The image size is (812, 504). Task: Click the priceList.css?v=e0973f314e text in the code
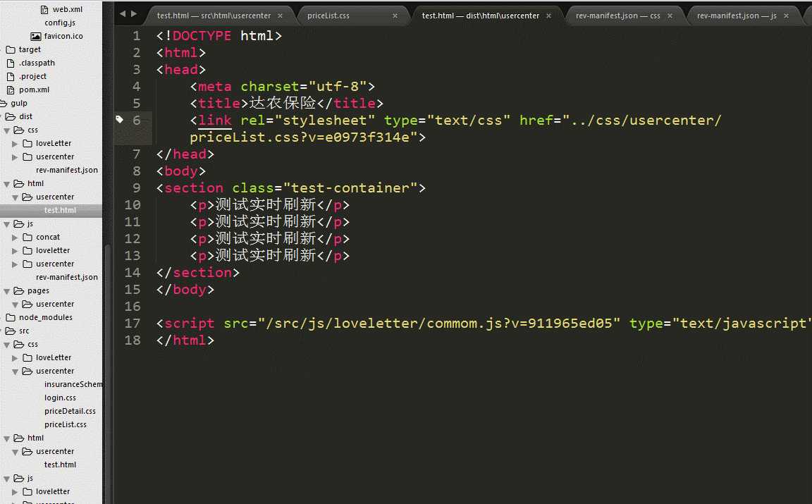[300, 137]
